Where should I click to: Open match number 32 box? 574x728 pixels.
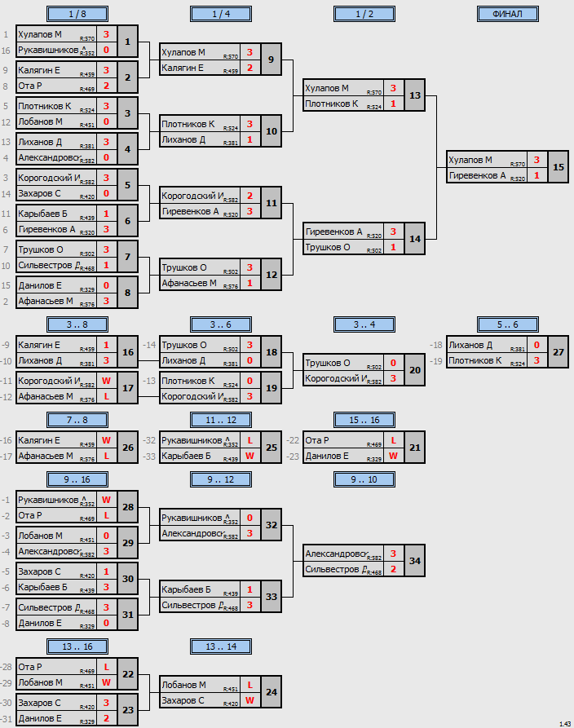coord(272,525)
